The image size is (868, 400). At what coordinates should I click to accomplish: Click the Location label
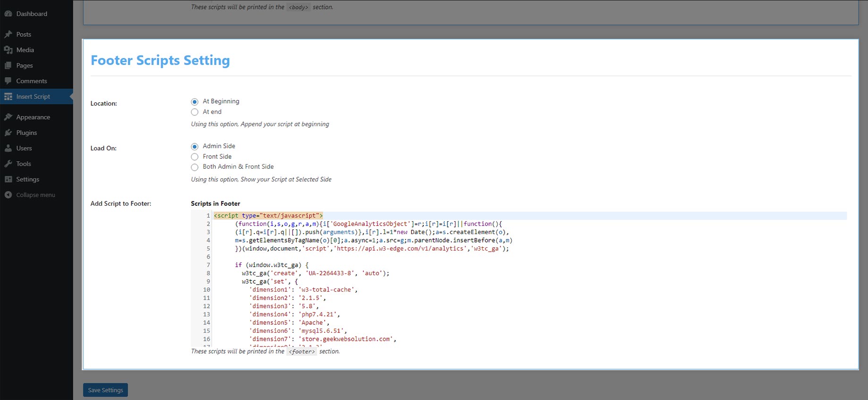(x=103, y=104)
